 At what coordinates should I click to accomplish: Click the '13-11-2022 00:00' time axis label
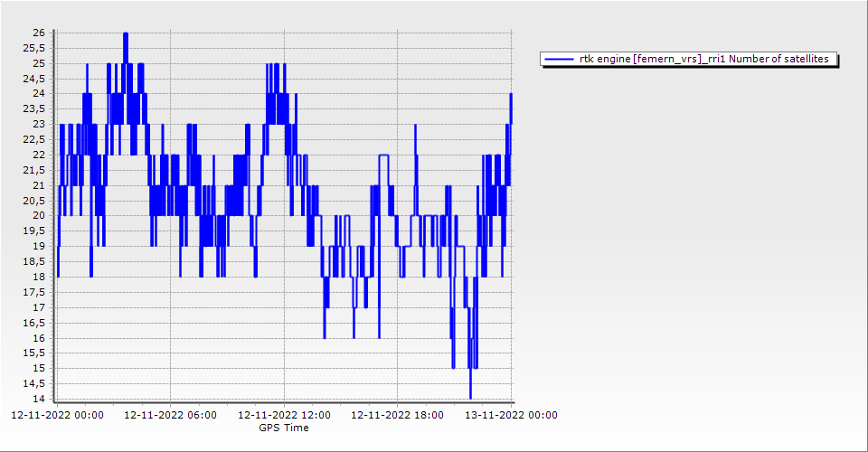511,415
